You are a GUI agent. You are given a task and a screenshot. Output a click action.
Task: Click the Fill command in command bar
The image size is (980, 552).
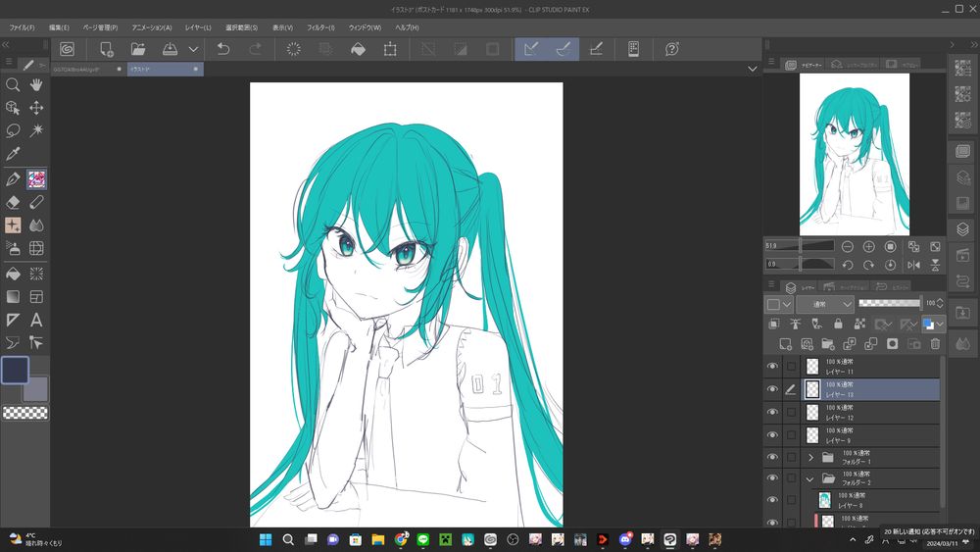point(358,49)
